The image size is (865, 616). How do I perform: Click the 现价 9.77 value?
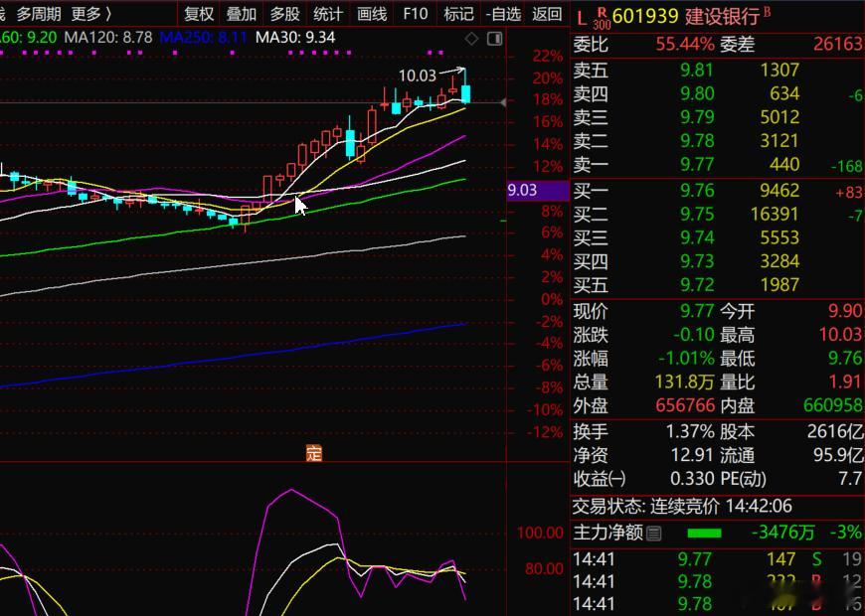697,311
